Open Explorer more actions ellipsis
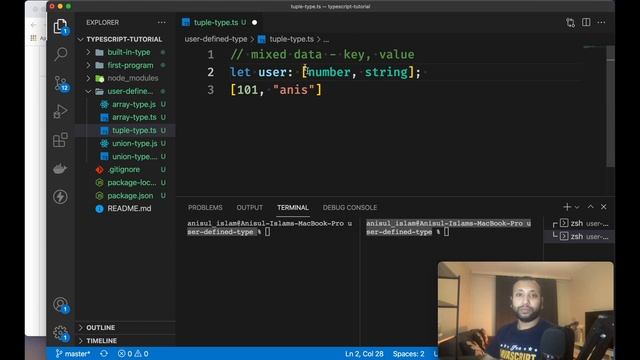The height and width of the screenshot is (360, 640). pyautogui.click(x=162, y=22)
